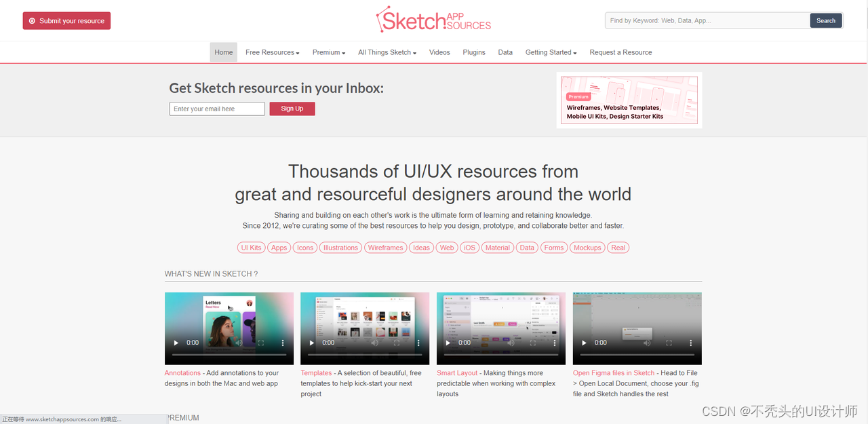Select the Apps tag

click(279, 248)
